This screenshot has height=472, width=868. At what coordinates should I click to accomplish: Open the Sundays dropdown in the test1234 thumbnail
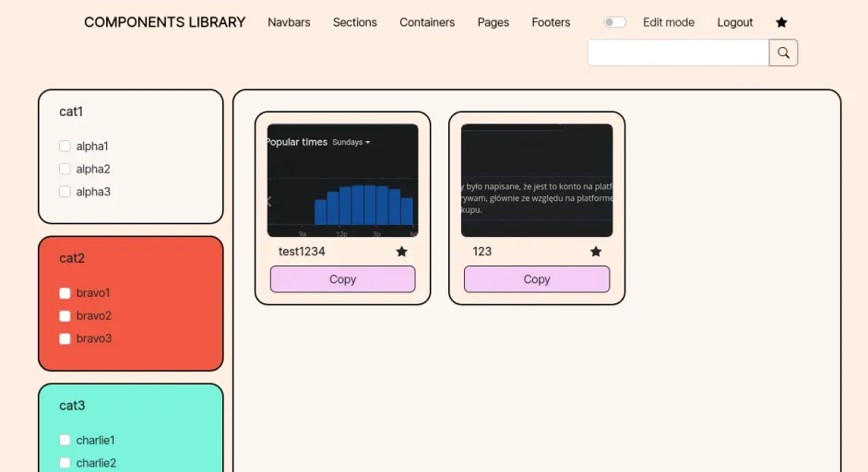(351, 142)
